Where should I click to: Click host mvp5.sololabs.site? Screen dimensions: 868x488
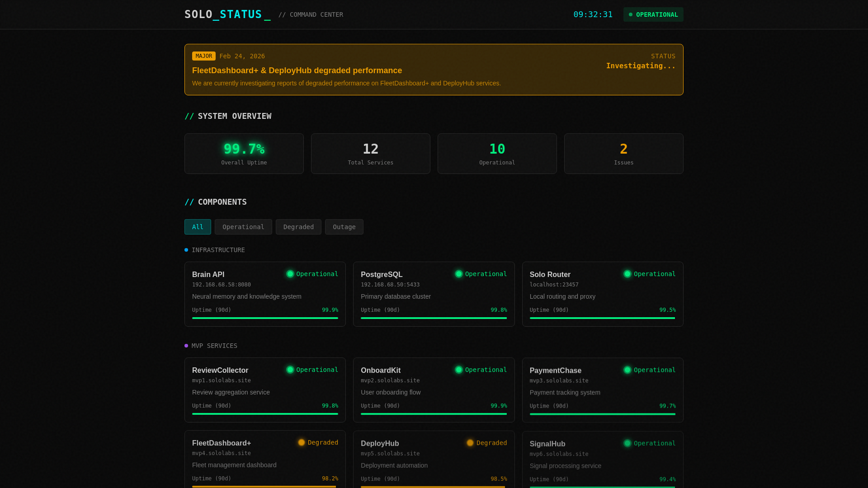tap(390, 454)
